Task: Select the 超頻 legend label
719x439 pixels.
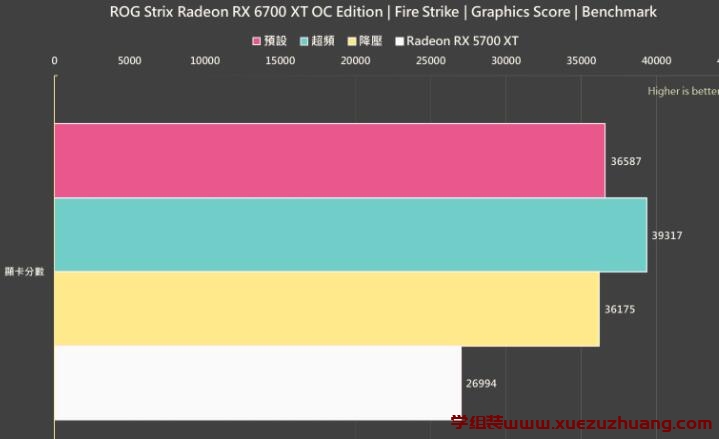Action: coord(323,41)
